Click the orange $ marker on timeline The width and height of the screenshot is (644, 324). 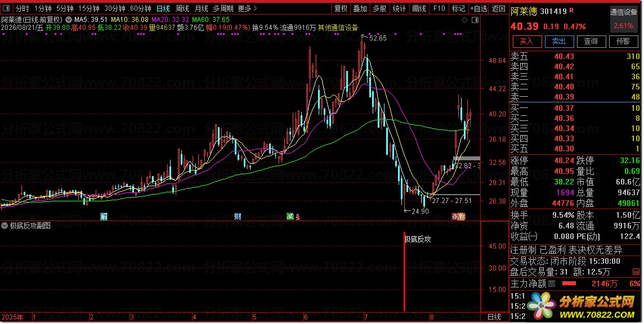[297, 217]
